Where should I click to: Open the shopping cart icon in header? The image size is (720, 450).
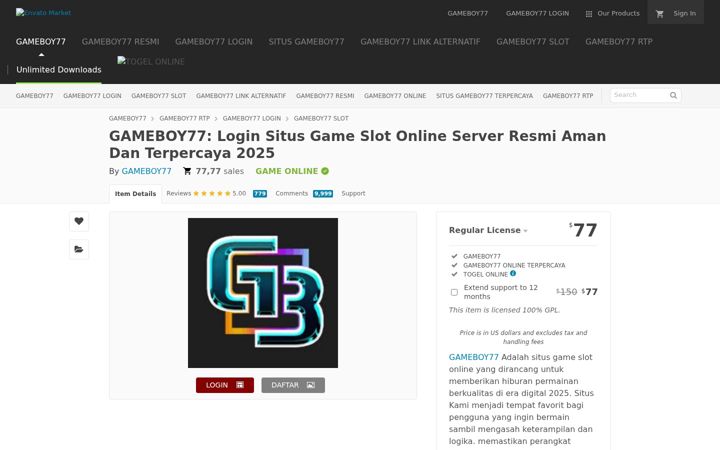point(660,14)
